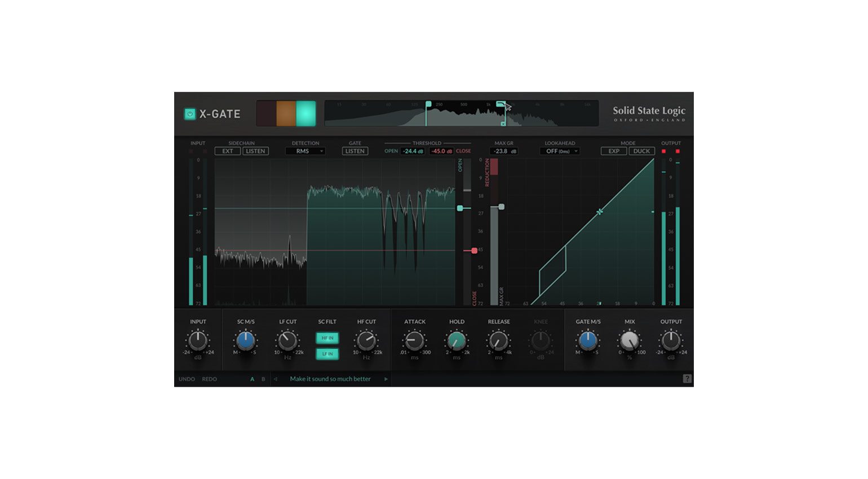Click the REDO icon
This screenshot has height=479, width=868.
[x=210, y=379]
